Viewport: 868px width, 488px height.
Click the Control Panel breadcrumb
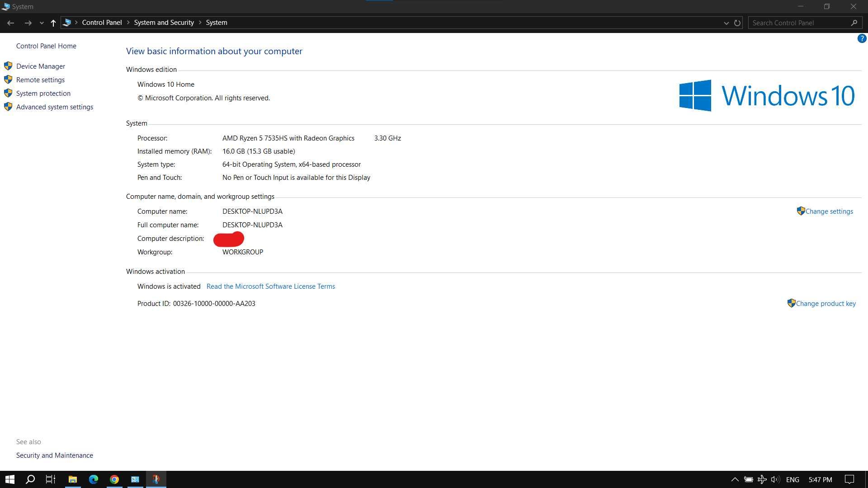coord(102,23)
